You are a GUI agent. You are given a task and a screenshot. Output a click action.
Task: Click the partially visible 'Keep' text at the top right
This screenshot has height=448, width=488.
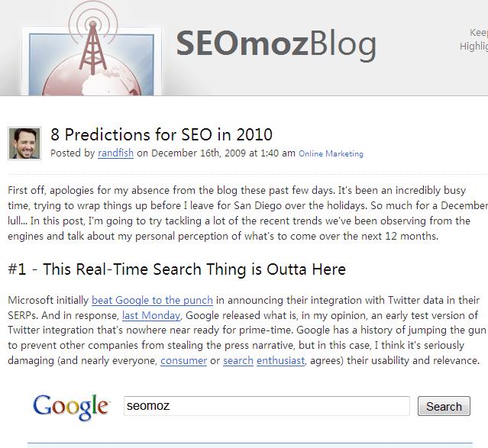(479, 32)
